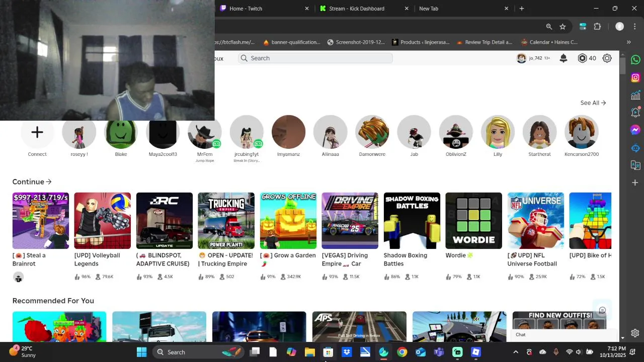This screenshot has height=362, width=644.
Task: Open the notification bell sidebar app
Action: pyautogui.click(x=635, y=113)
